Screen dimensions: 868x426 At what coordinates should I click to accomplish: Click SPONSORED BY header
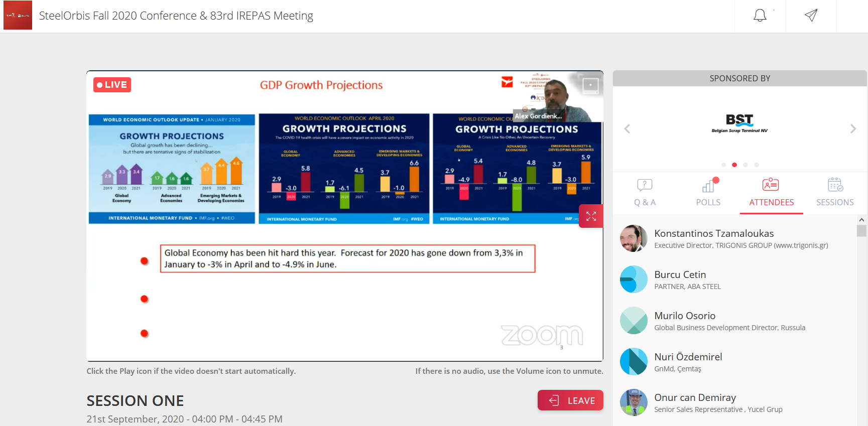pyautogui.click(x=739, y=78)
